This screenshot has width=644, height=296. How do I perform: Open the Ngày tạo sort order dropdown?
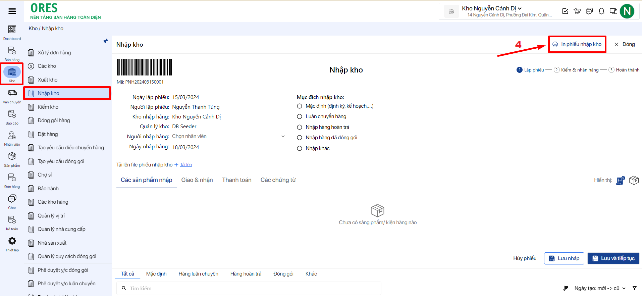[x=600, y=288]
